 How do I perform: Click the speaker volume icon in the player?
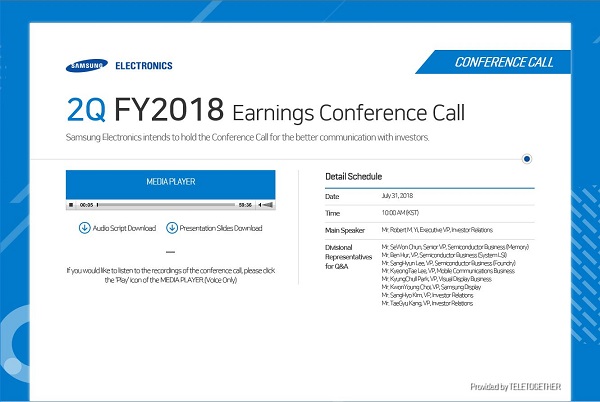point(258,205)
